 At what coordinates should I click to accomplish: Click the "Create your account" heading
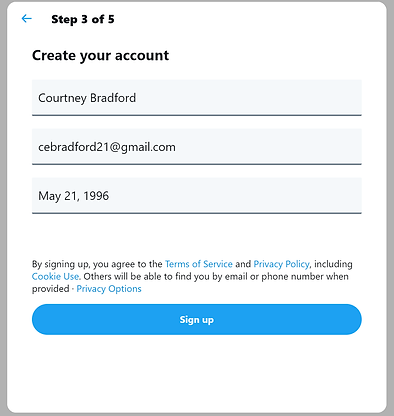(x=100, y=55)
